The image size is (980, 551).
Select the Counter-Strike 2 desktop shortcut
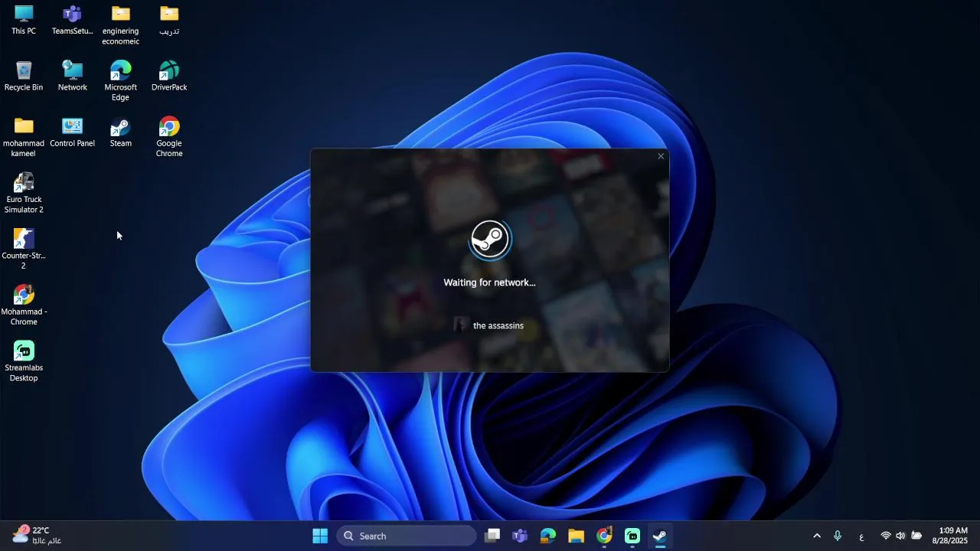24,249
